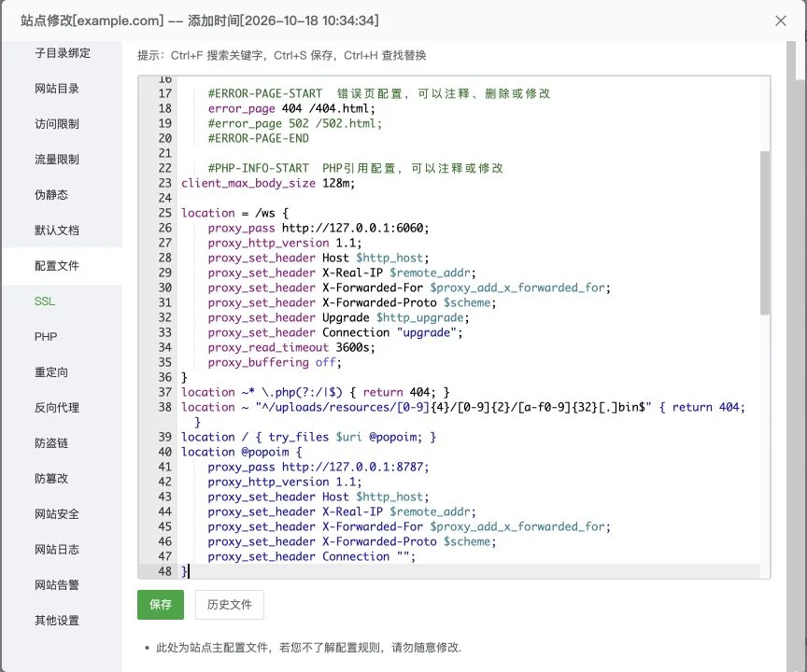Go to the 网站日志 tab

(57, 550)
